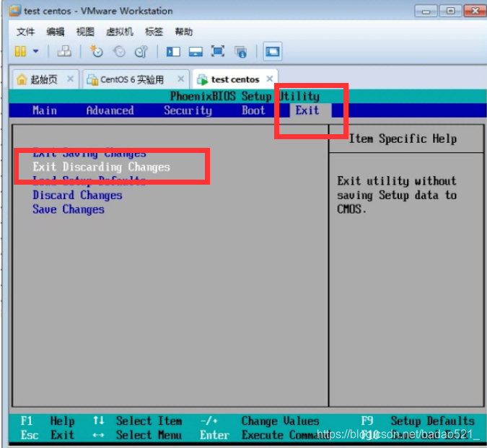
Task: Click the pause virtual machine icon
Action: 20,51
